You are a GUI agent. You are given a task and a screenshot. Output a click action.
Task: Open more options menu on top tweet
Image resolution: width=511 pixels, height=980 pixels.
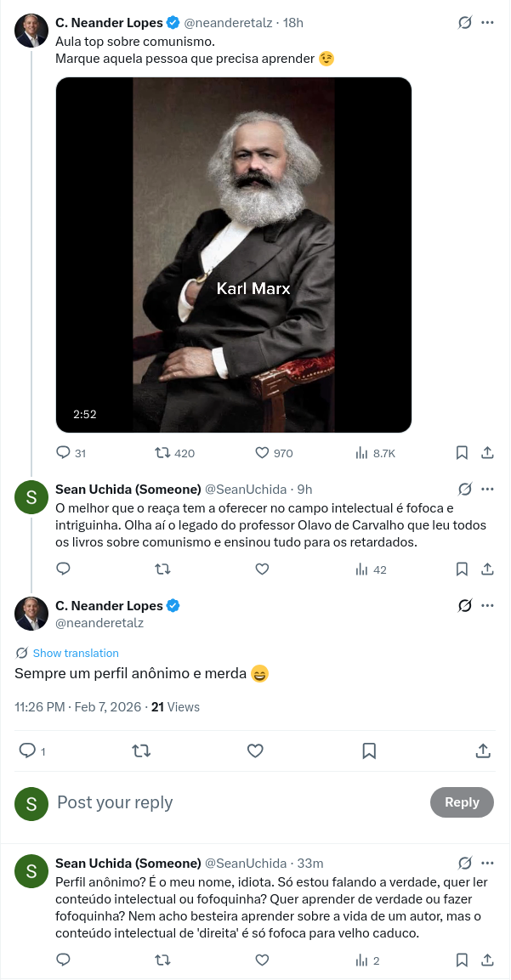[x=488, y=23]
